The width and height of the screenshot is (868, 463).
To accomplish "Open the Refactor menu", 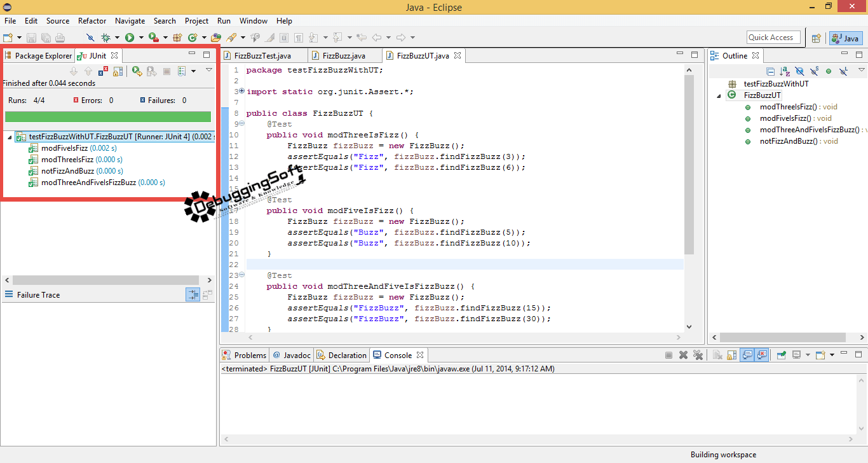I will tap(92, 20).
